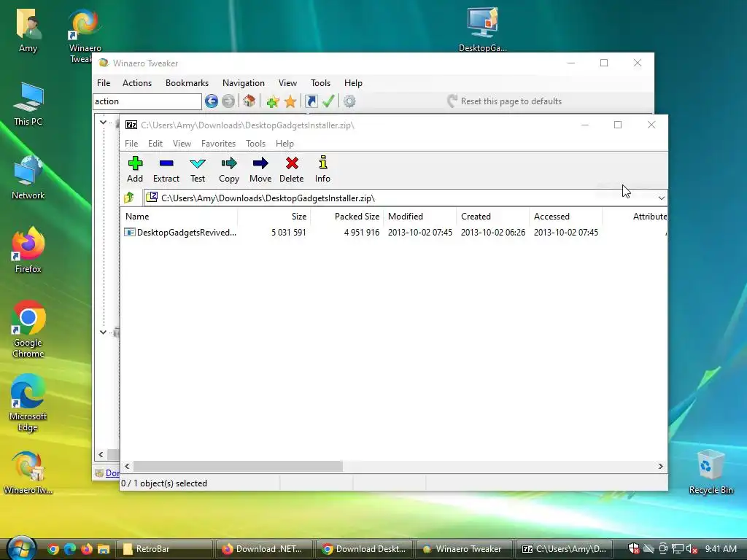This screenshot has width=747, height=560.
Task: Select the Recycle Bin icon
Action: pyautogui.click(x=711, y=472)
